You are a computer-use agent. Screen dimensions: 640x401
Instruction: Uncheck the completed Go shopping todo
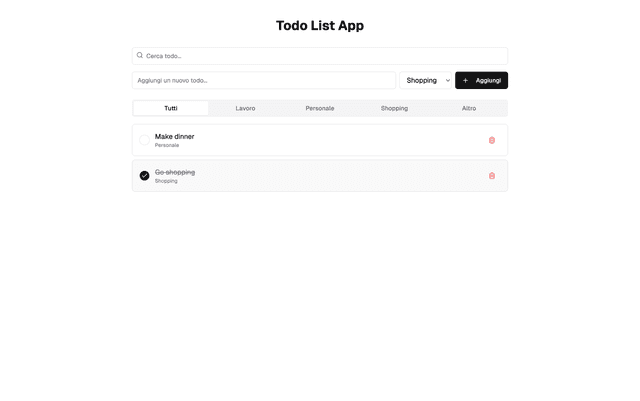(144, 176)
